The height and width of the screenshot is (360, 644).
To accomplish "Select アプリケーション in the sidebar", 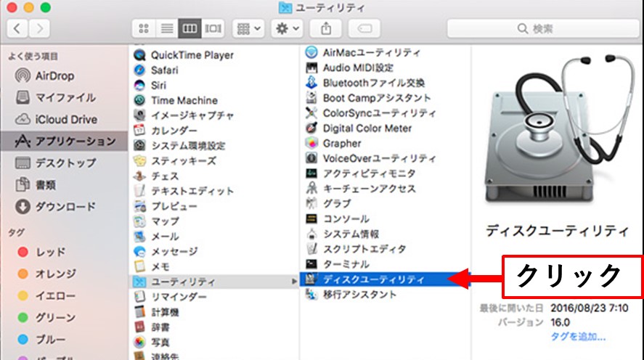I will [64, 142].
